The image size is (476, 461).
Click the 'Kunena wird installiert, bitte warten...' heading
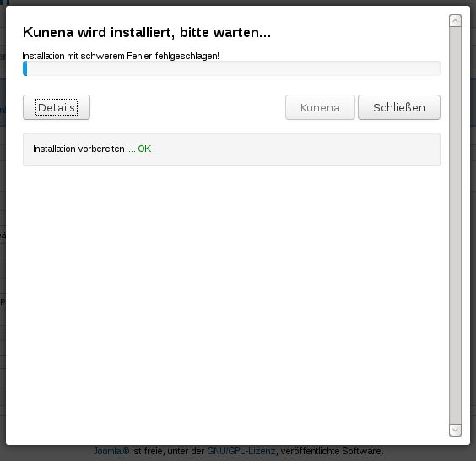[147, 32]
